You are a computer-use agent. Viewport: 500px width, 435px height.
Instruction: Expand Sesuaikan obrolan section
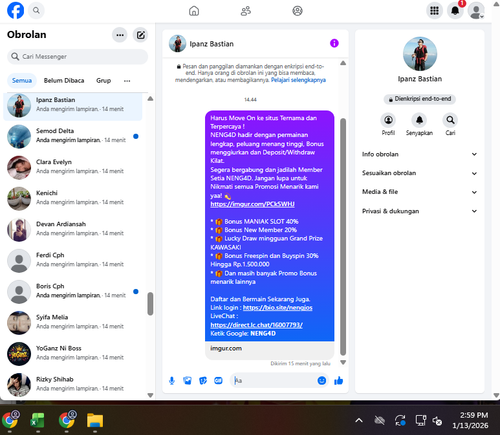[x=420, y=173]
